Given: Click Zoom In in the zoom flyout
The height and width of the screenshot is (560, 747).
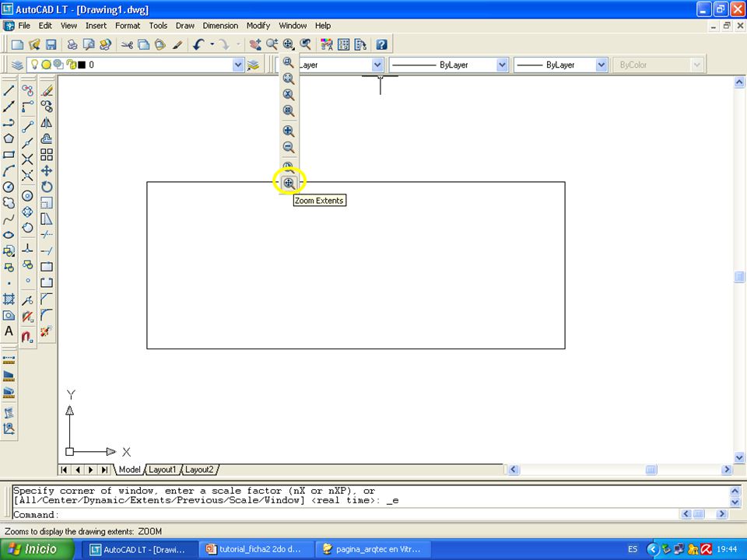Looking at the screenshot, I should click(x=289, y=131).
